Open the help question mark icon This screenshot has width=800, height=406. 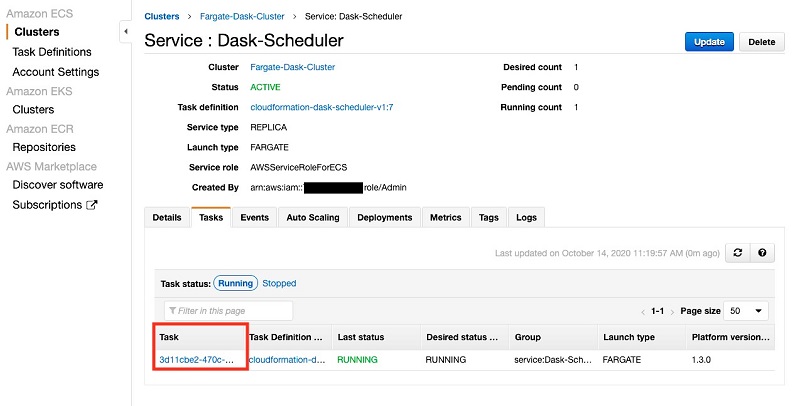point(762,252)
